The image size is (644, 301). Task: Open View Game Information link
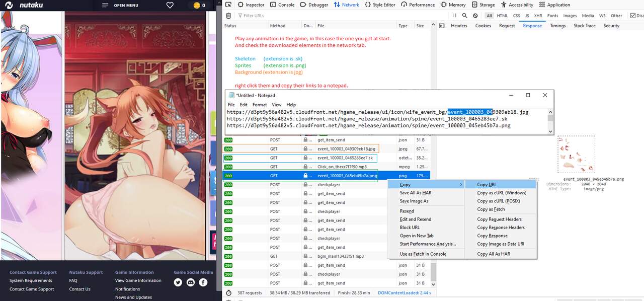pos(138,280)
